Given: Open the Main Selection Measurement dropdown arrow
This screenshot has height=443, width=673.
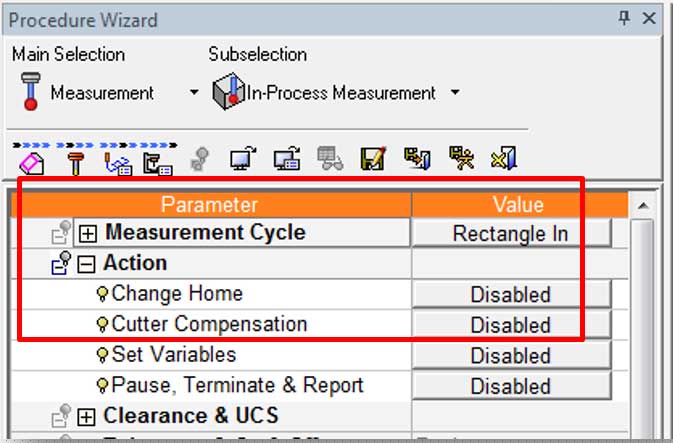Looking at the screenshot, I should [x=194, y=93].
